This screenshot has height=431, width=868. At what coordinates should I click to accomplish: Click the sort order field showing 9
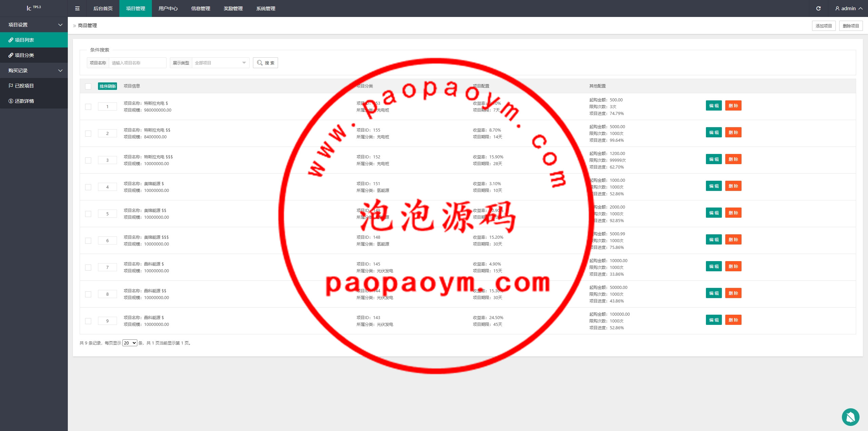pyautogui.click(x=107, y=321)
